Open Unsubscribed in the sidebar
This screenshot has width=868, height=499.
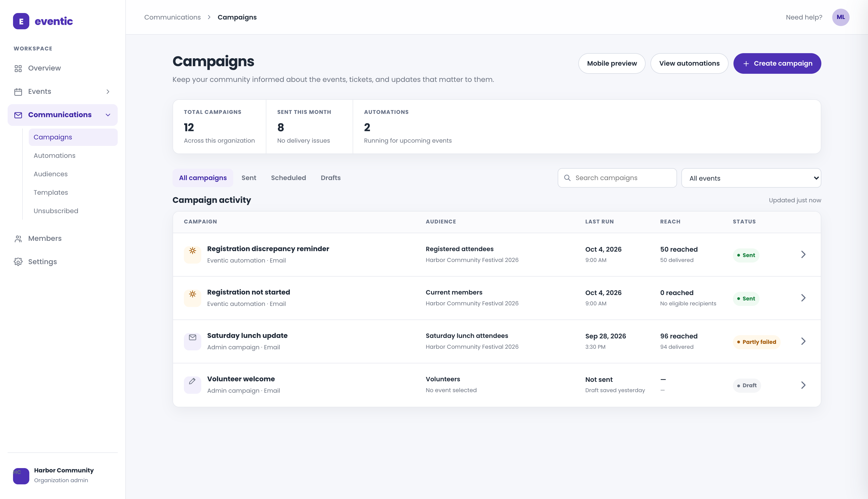[x=73, y=211]
